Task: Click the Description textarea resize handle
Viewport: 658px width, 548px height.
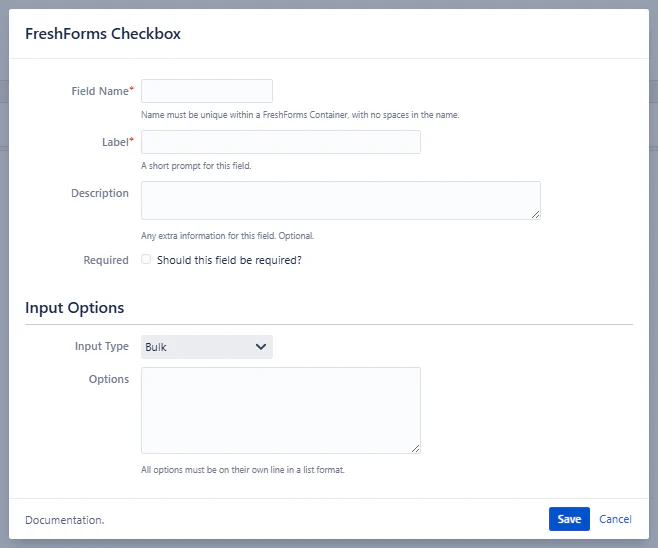Action: tap(535, 214)
